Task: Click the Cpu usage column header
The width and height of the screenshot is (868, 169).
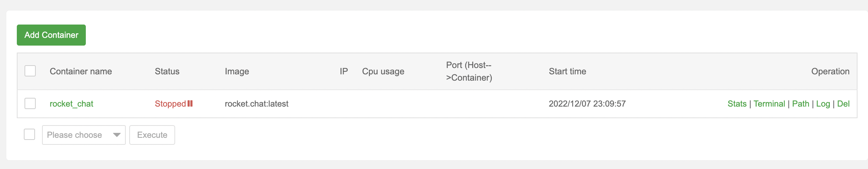Action: point(383,72)
